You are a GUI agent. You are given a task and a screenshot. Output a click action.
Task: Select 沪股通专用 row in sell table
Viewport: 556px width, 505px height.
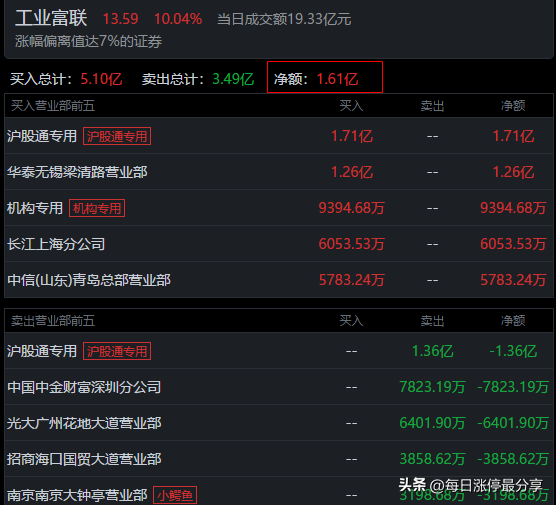point(279,351)
